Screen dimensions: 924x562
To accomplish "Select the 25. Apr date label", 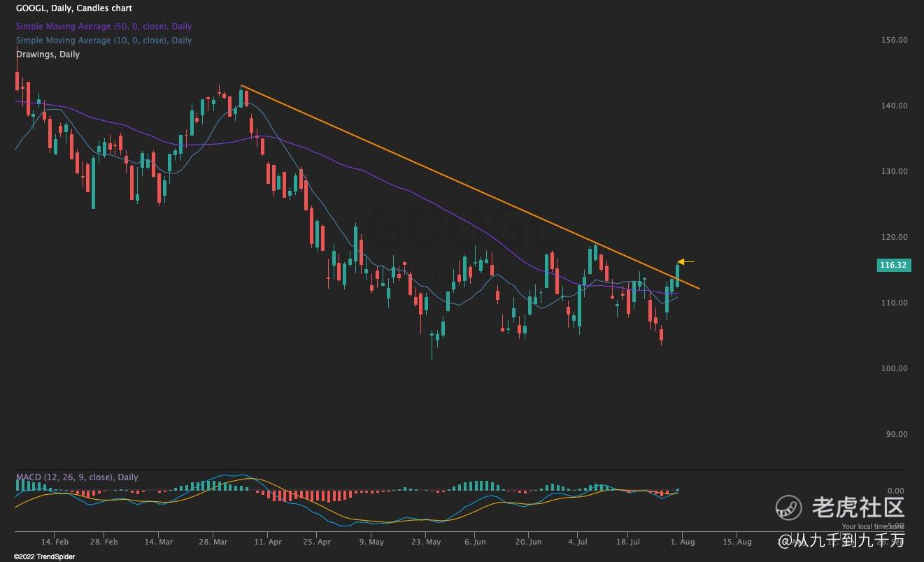I will click(x=317, y=542).
